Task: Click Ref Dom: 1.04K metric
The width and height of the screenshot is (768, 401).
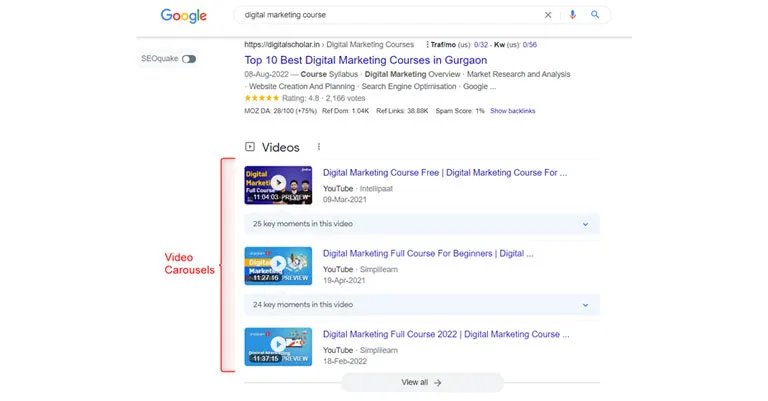Action: 346,111
